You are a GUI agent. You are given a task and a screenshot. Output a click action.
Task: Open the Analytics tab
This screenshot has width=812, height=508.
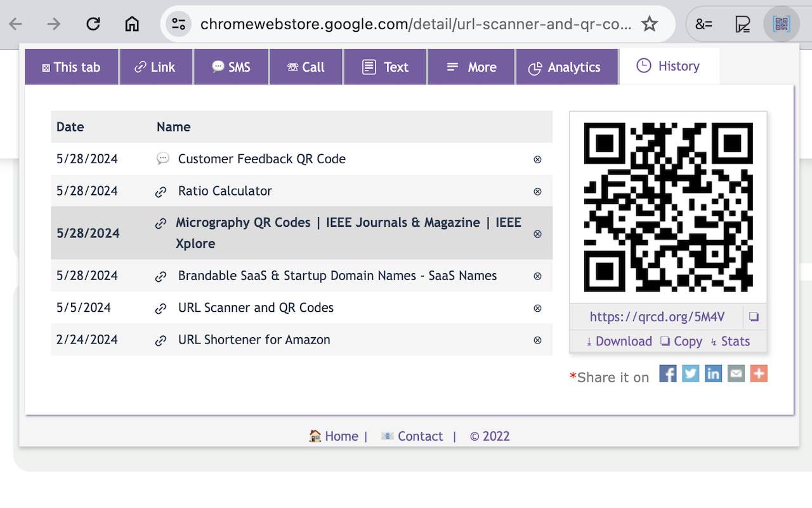pos(566,67)
